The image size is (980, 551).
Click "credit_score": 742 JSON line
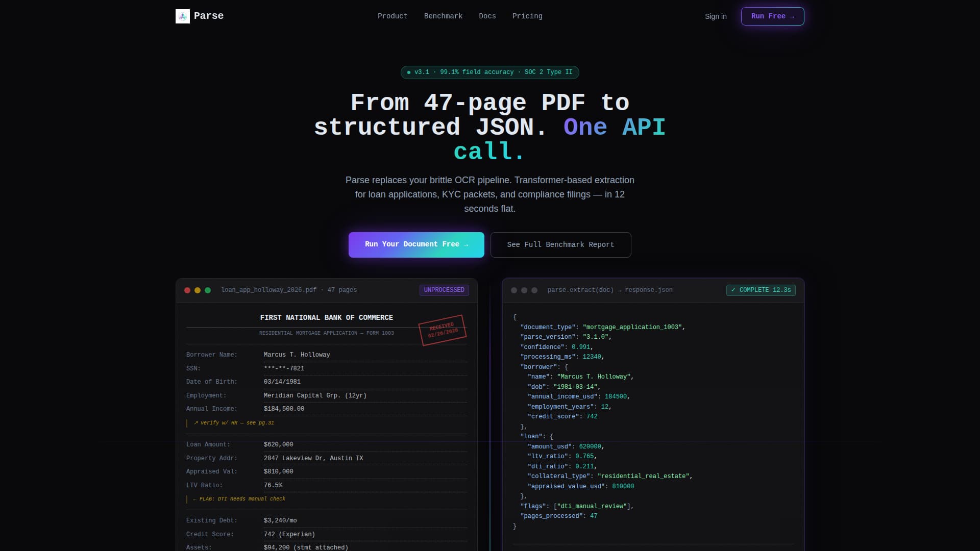tap(562, 417)
